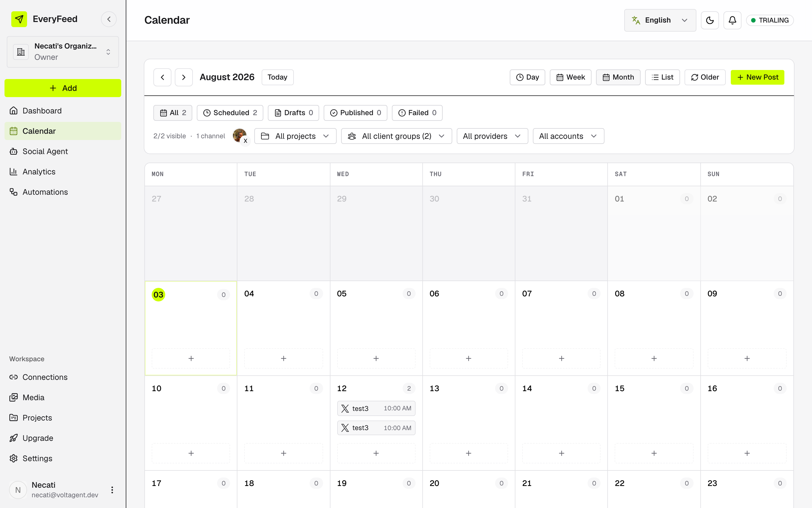Add a post on August 09
This screenshot has width=812, height=508.
coord(747,358)
